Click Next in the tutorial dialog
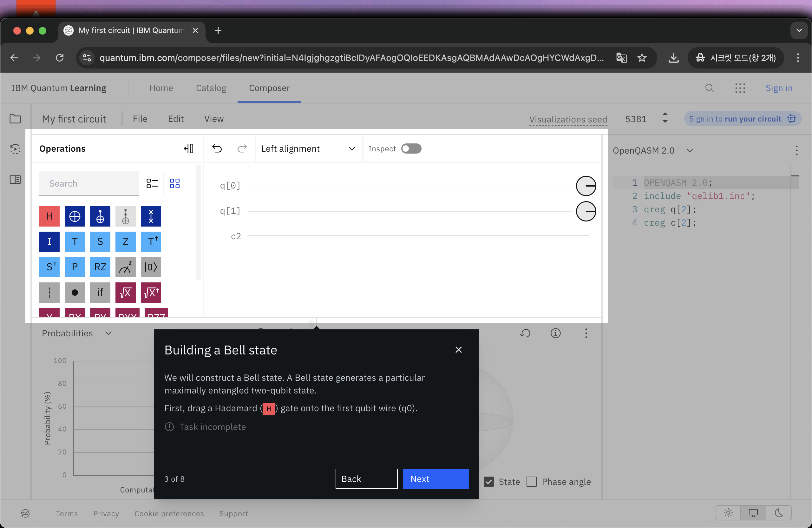 436,478
